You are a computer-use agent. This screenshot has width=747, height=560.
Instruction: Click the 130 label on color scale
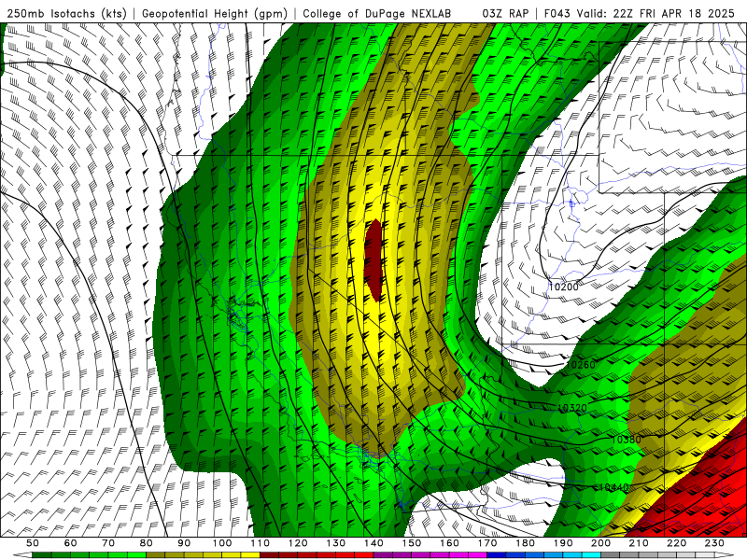[x=336, y=543]
